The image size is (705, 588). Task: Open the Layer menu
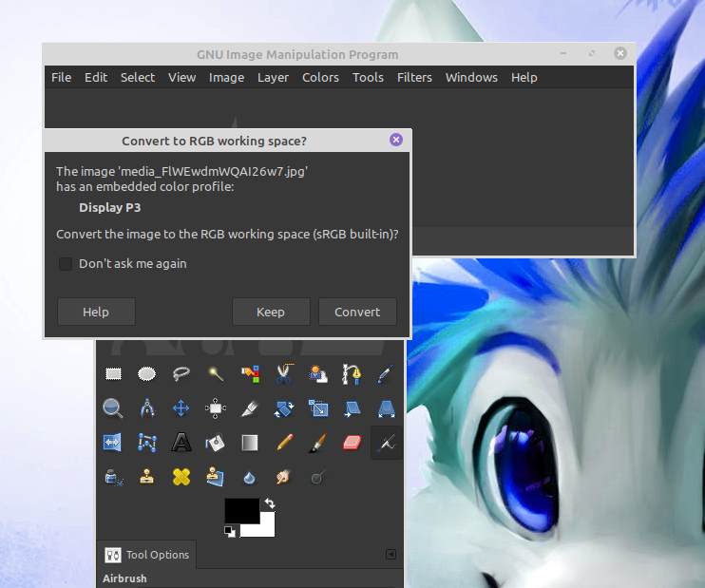[x=273, y=77]
